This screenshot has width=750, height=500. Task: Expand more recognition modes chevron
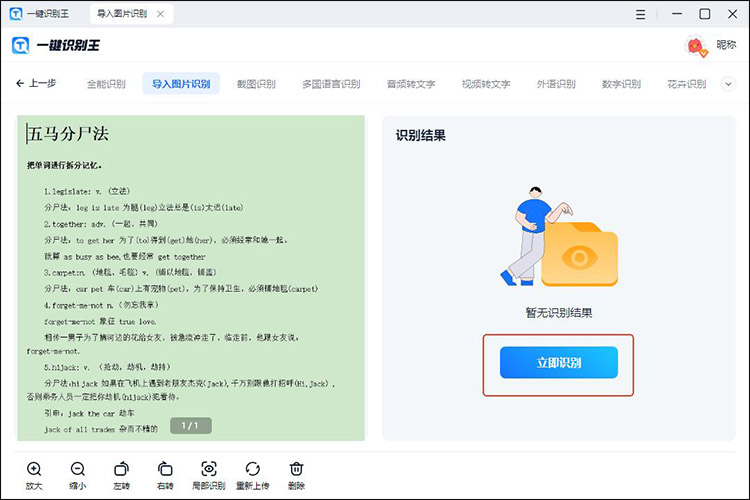pyautogui.click(x=728, y=84)
